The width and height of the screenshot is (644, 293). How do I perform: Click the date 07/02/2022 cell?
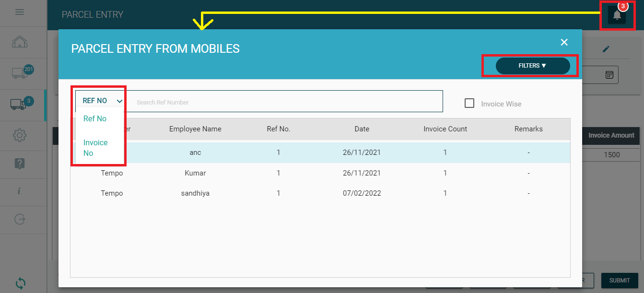coord(362,193)
